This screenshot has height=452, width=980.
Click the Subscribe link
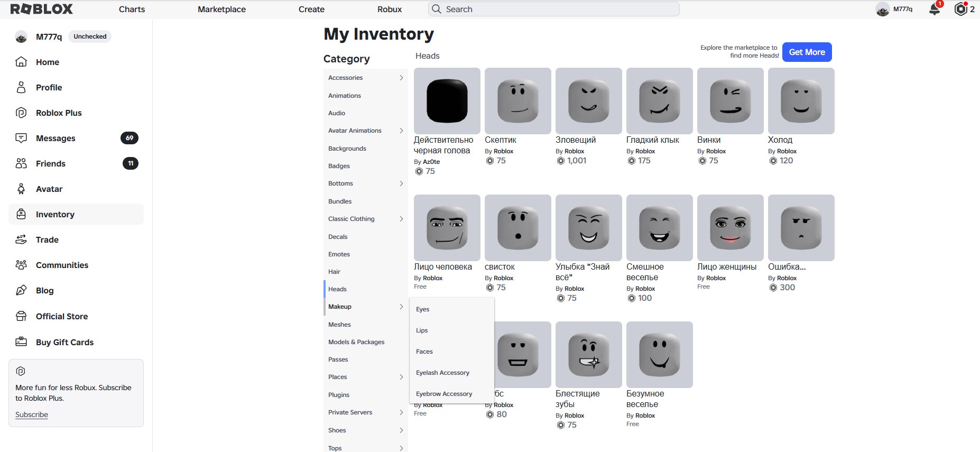(32, 414)
